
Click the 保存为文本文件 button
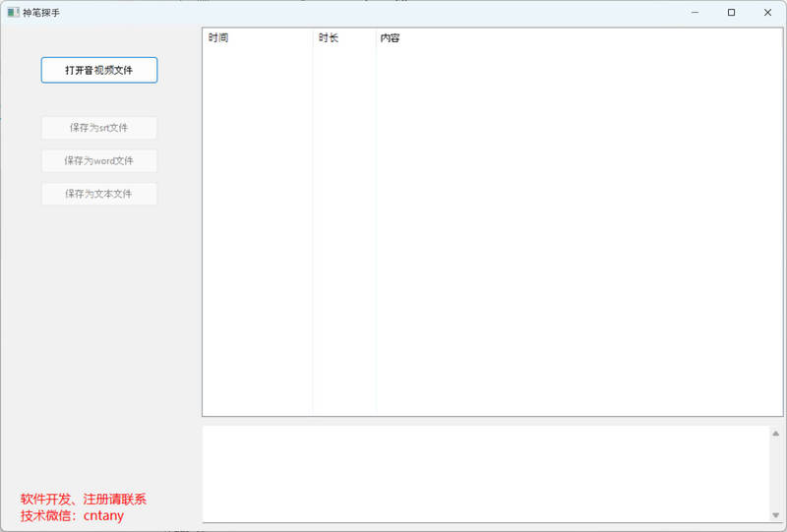pos(99,194)
